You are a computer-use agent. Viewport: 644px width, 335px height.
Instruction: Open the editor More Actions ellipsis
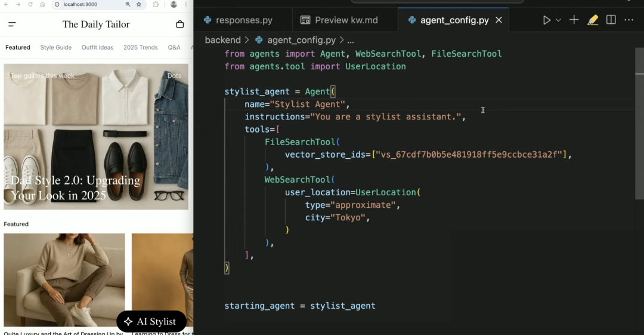coord(629,20)
